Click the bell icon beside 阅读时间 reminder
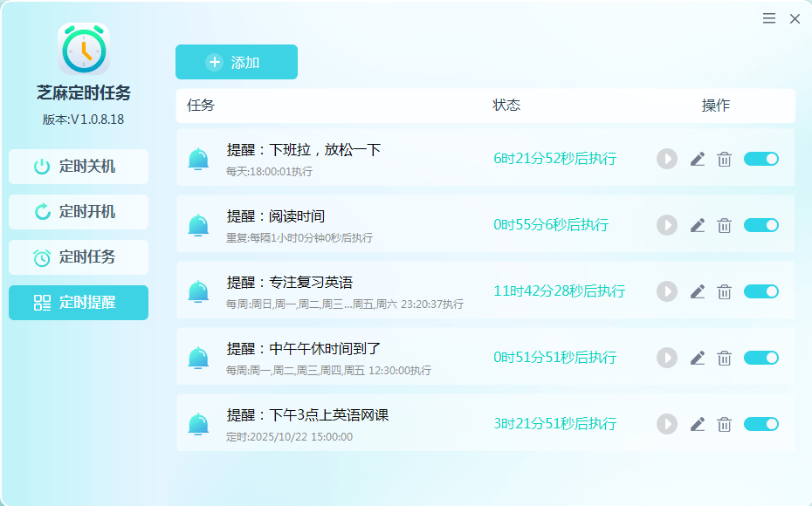Screen dimensions: 812x506 click(x=198, y=224)
